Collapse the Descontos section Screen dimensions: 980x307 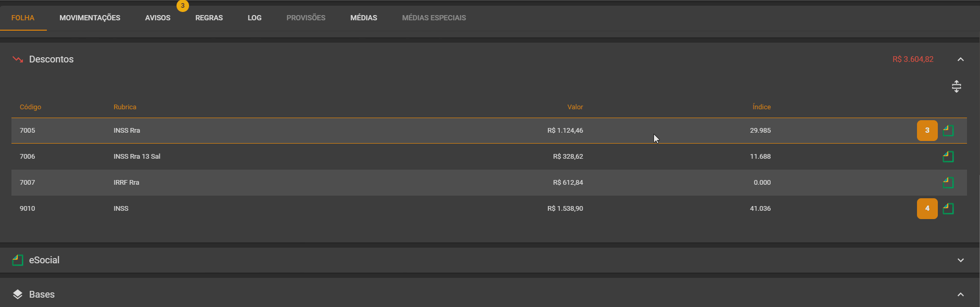click(x=961, y=59)
